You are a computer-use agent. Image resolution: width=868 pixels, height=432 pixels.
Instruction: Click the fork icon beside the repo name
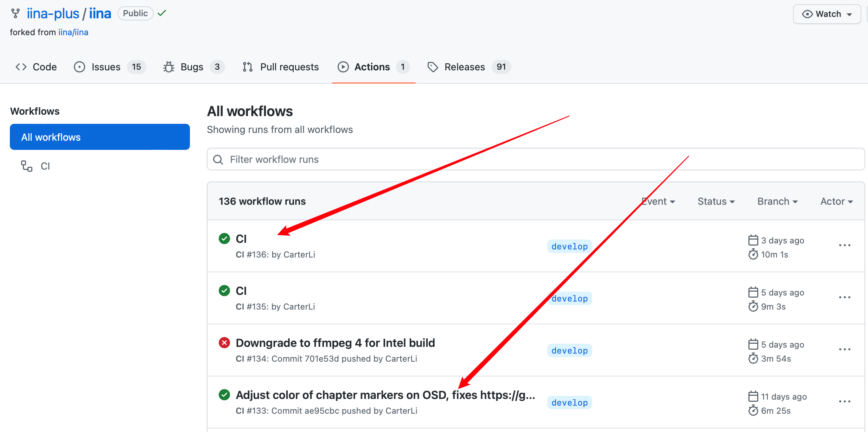click(15, 13)
